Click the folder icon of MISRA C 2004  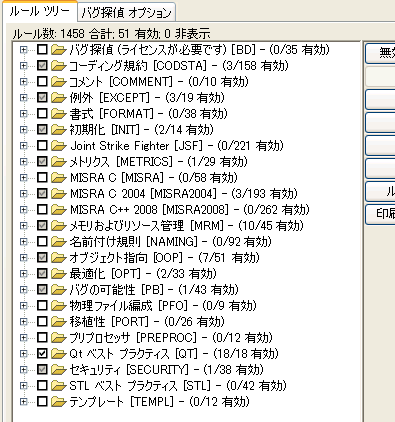(x=59, y=194)
